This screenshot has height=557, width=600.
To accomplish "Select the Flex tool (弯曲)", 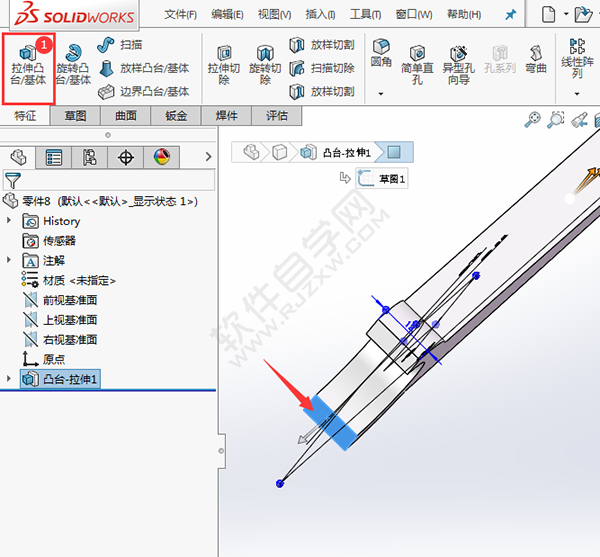I will point(536,59).
